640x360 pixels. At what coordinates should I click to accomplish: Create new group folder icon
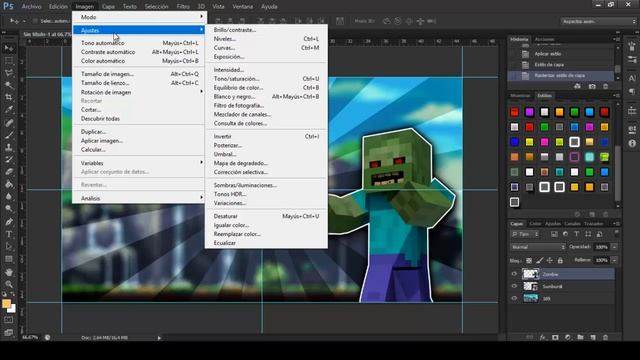(580, 337)
